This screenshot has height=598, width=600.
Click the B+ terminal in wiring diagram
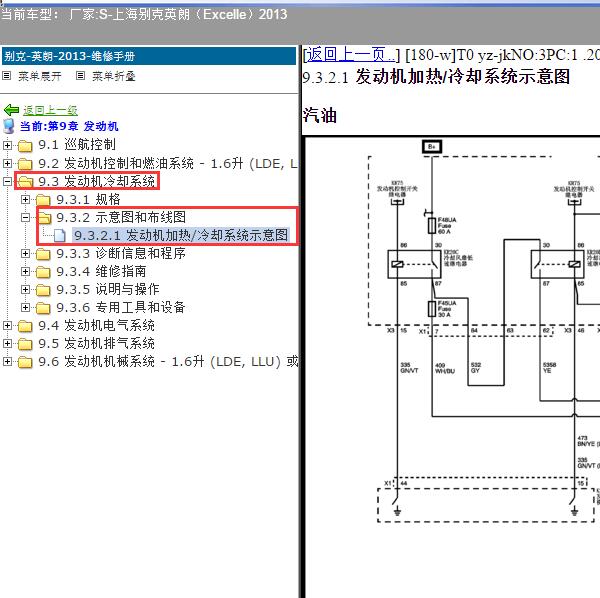point(432,147)
